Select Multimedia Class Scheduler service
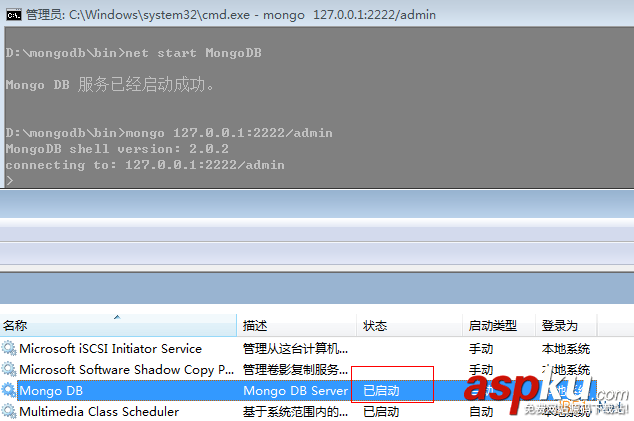This screenshot has width=634, height=421. coord(99,411)
